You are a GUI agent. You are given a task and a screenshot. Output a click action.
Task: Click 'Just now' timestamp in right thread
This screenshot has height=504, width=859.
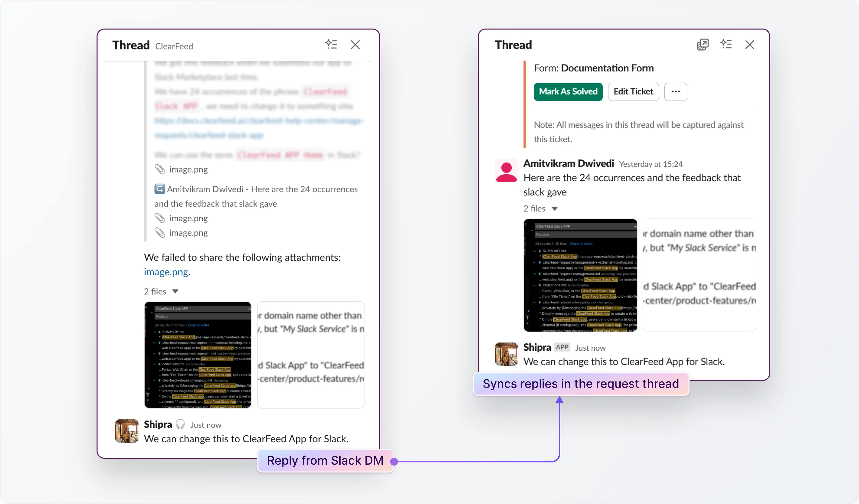[590, 348]
